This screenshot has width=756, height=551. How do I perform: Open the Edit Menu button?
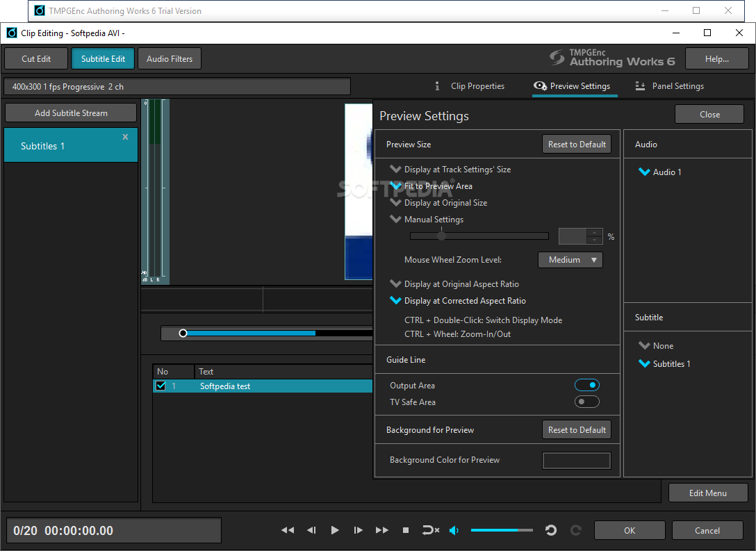[x=708, y=493]
